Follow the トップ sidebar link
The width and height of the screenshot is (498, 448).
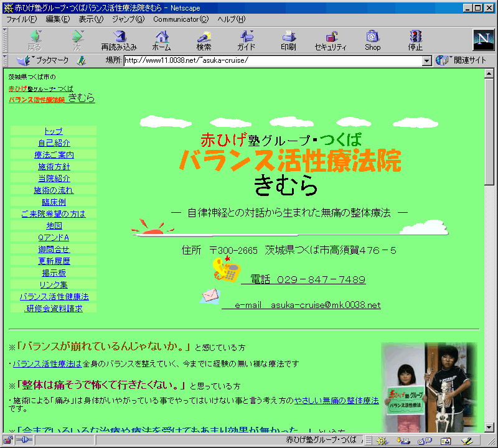pyautogui.click(x=54, y=131)
